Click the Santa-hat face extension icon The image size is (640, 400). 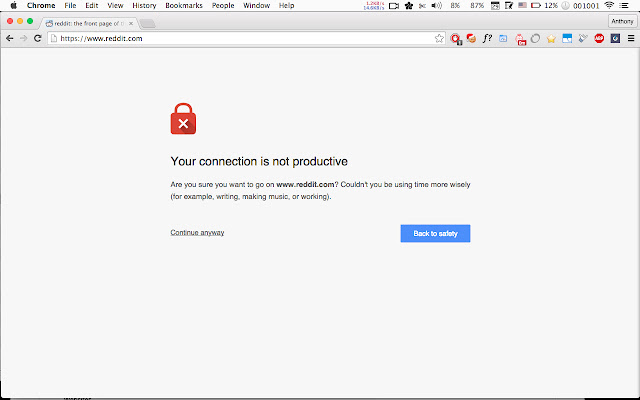pos(471,38)
